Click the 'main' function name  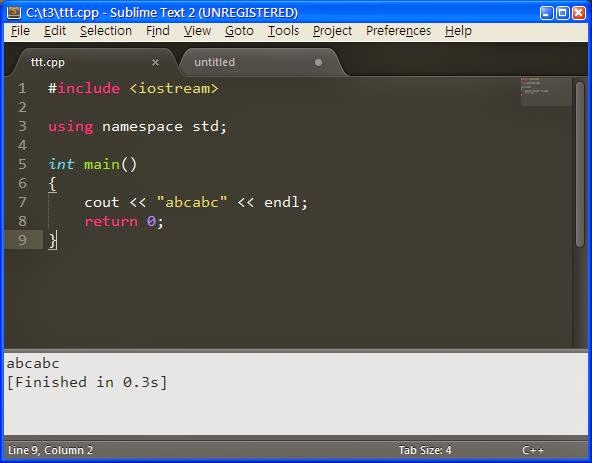coord(102,165)
